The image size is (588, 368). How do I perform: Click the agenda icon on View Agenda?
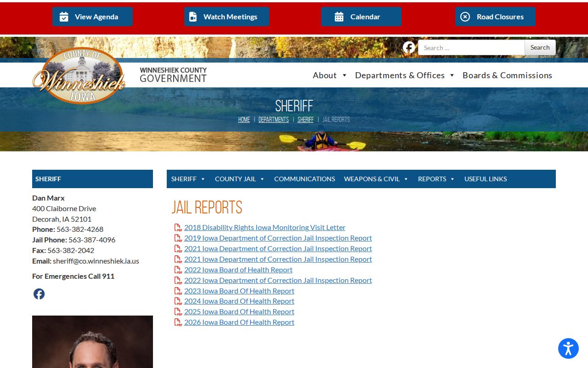64,17
